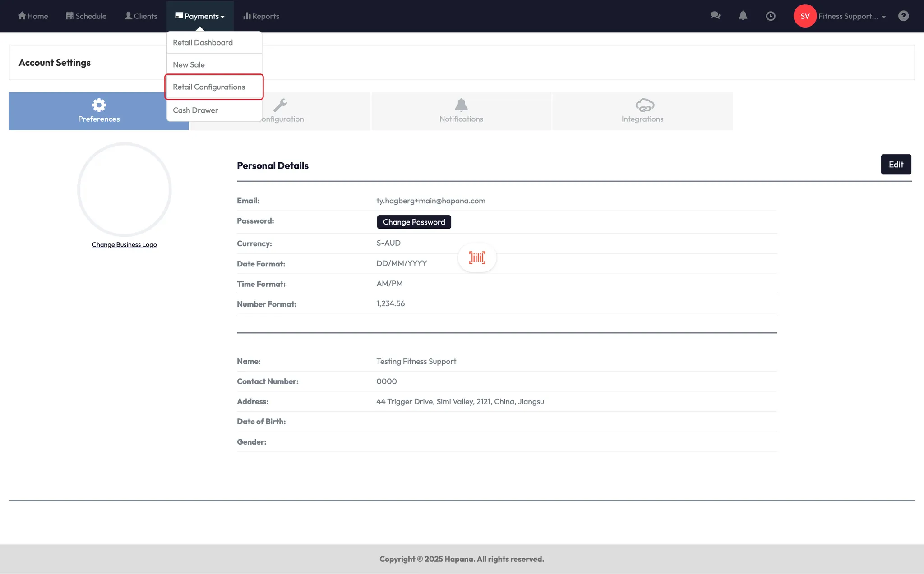Open New Sale from the menu
The height and width of the screenshot is (574, 924).
[x=189, y=65]
